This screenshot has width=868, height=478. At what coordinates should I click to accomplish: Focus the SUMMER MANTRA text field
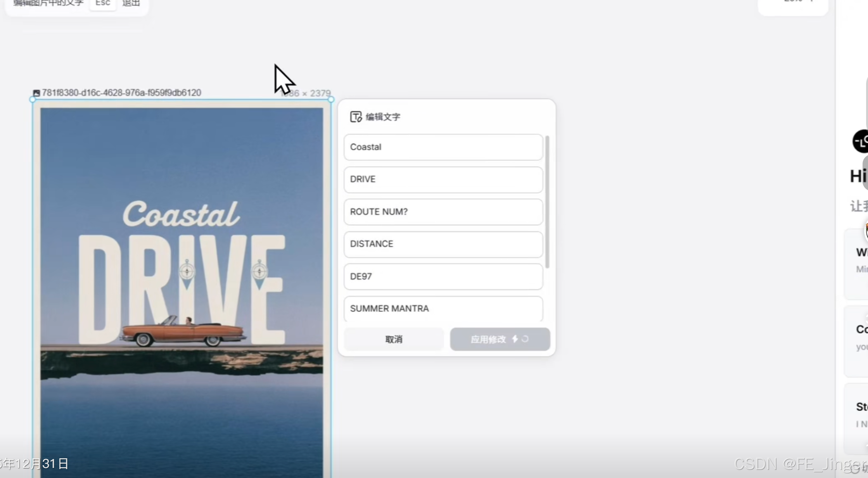(443, 309)
